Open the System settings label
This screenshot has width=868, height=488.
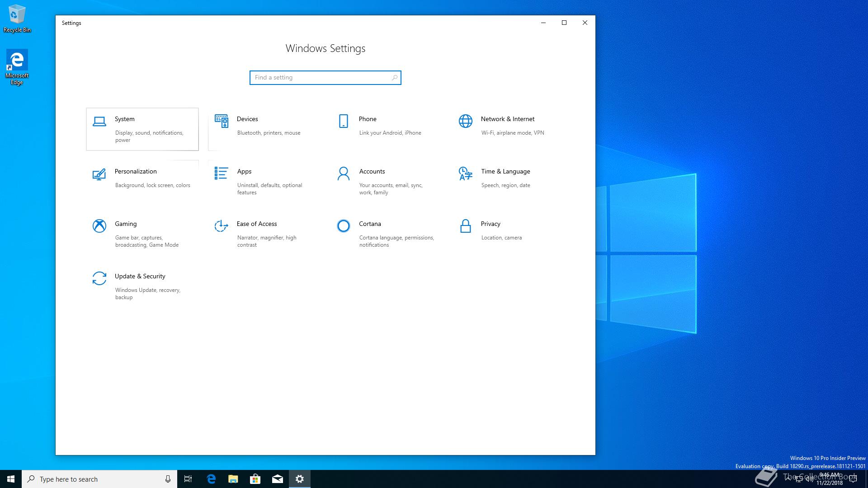click(125, 119)
